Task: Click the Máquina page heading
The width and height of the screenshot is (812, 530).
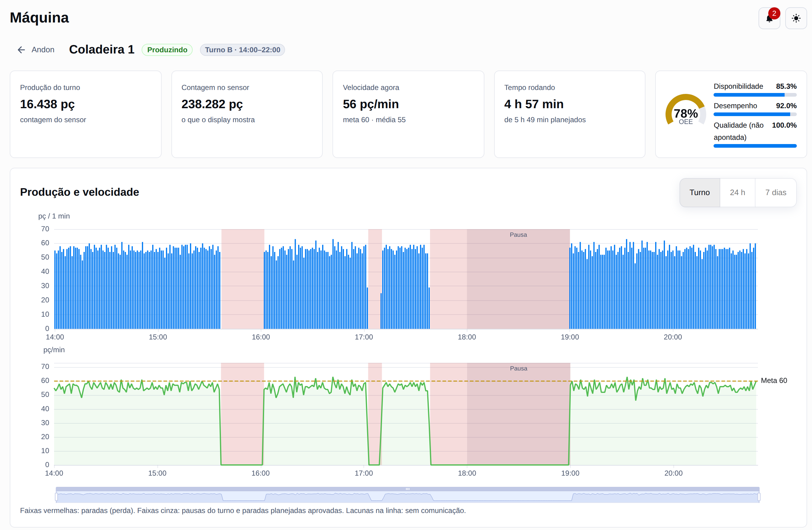Action: click(39, 18)
